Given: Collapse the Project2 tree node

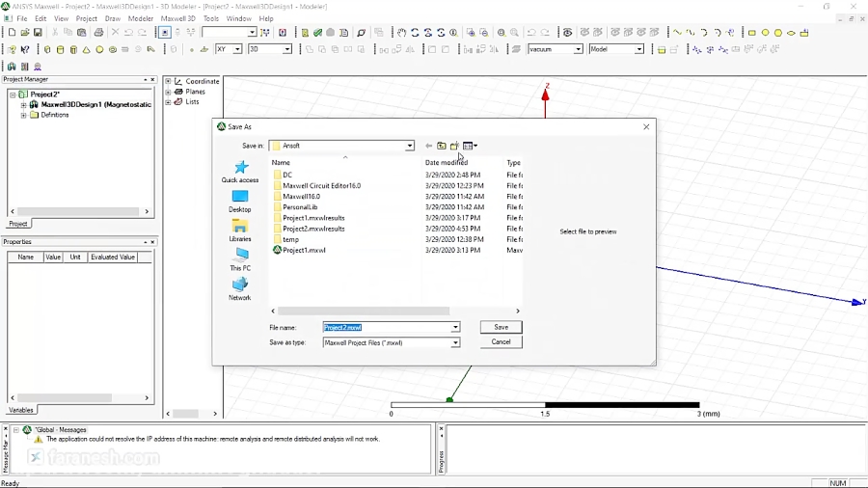Looking at the screenshot, I should pos(13,95).
